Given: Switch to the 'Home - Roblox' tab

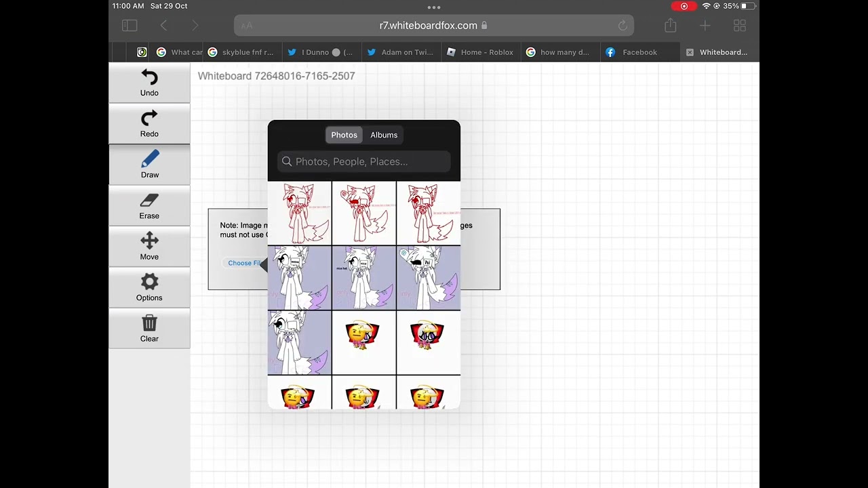Looking at the screenshot, I should click(x=480, y=52).
